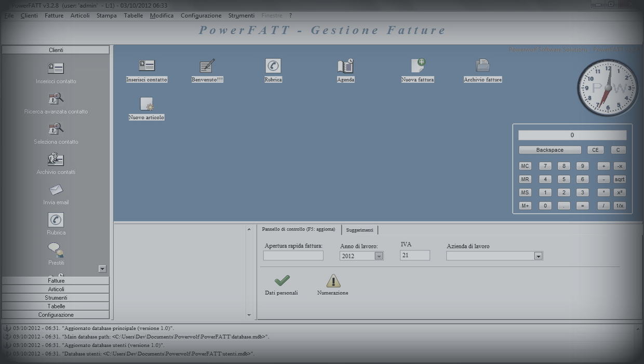
Task: Open the File menu
Action: tap(9, 16)
